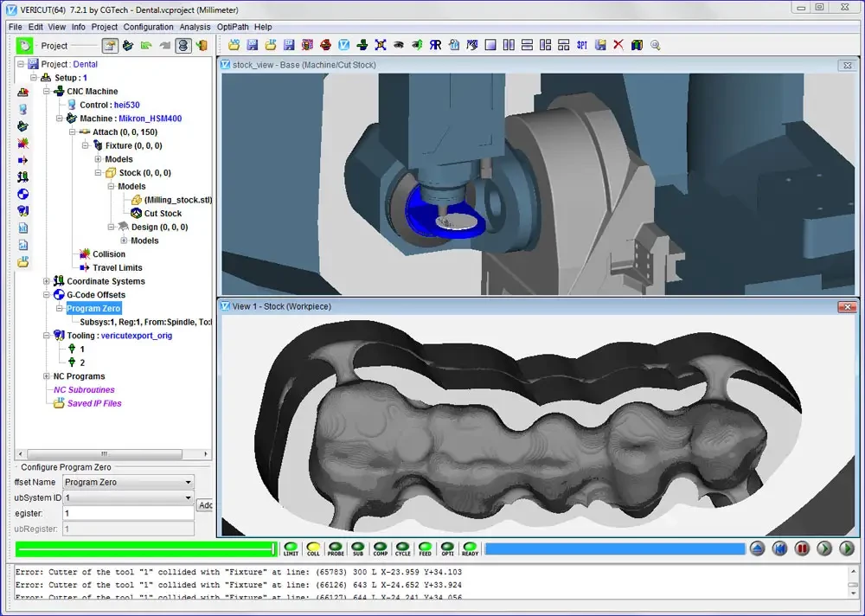This screenshot has width=865, height=616.
Task: Click the highlighted notepad icon beside Project label
Action: 111,45
